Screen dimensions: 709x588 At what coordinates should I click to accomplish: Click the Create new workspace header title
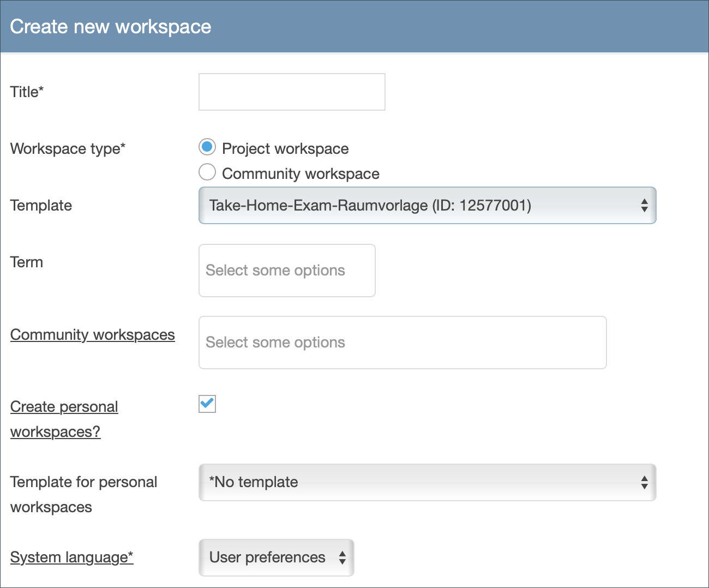pos(111,27)
